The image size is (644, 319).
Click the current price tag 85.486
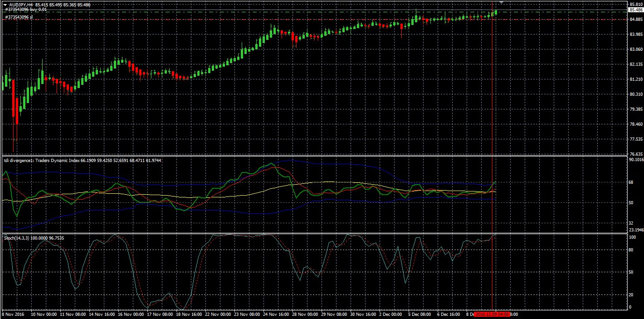tap(635, 10)
